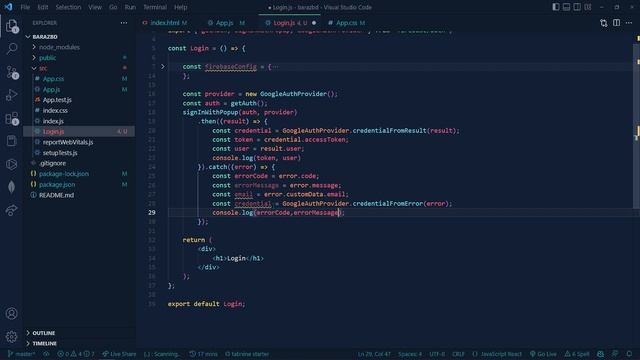640x360 pixels.
Task: Click the feedback icon in status bar
Action: pos(615,354)
